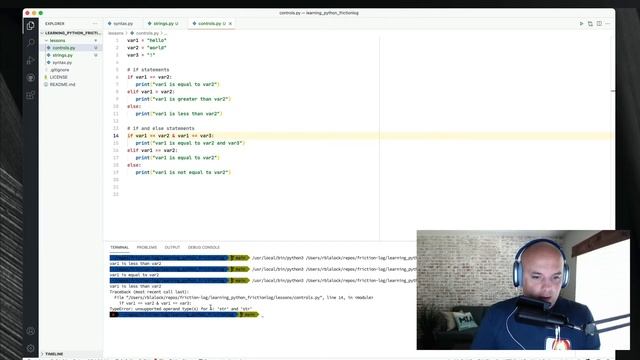Open the .gitignore file in Explorer
This screenshot has height=360, width=640.
click(x=71, y=70)
